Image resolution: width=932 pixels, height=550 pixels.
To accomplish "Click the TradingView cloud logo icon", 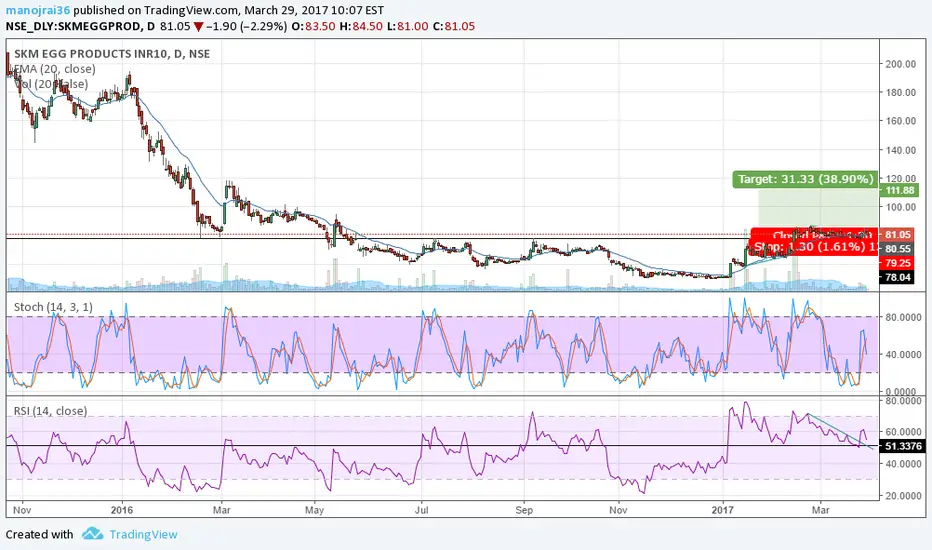I will (x=92, y=534).
